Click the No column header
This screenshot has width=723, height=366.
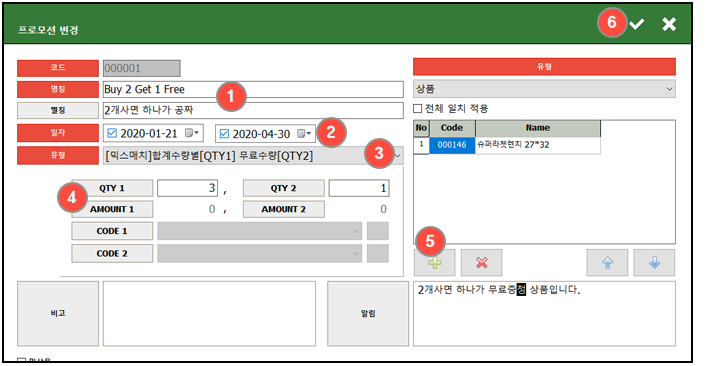pos(421,128)
